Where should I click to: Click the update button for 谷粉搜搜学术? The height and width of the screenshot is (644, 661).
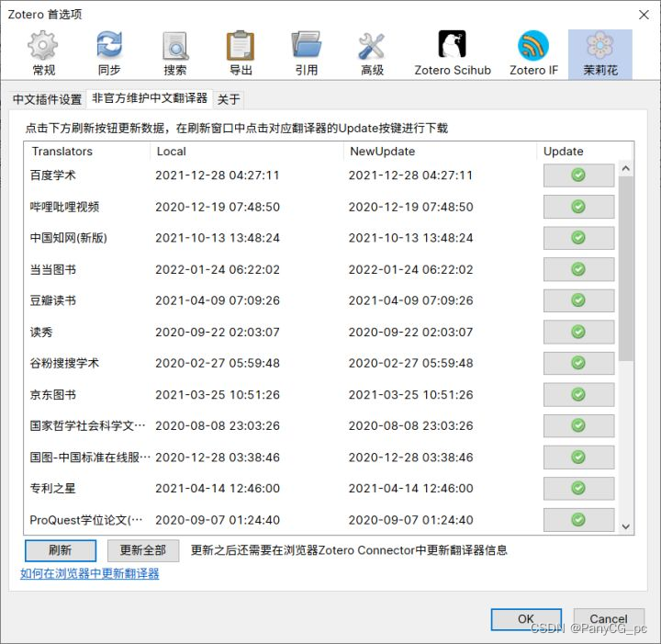click(x=578, y=363)
